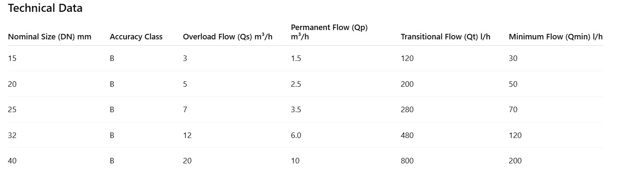Select the permanent flow value 1.5
This screenshot has width=644, height=182.
pos(296,58)
